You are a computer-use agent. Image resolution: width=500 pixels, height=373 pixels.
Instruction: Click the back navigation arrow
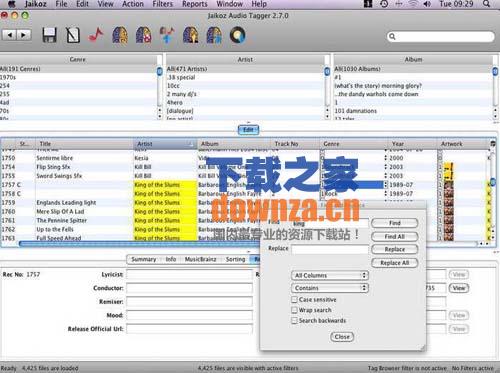pyautogui.click(x=10, y=35)
